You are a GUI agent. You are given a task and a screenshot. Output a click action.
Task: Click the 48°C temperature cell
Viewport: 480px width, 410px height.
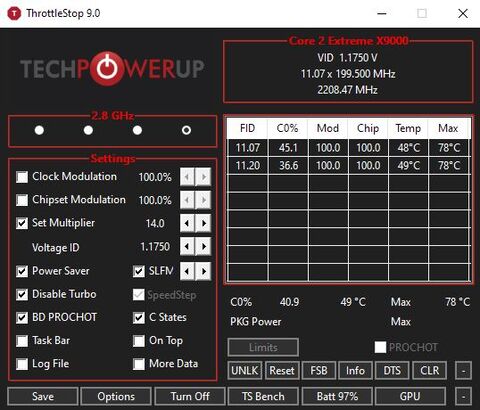[x=409, y=148]
